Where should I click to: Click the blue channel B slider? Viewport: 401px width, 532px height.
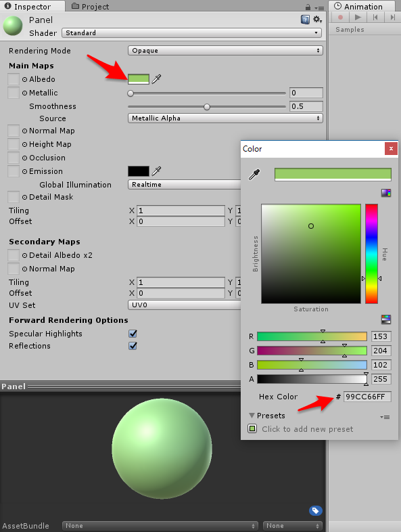312,365
